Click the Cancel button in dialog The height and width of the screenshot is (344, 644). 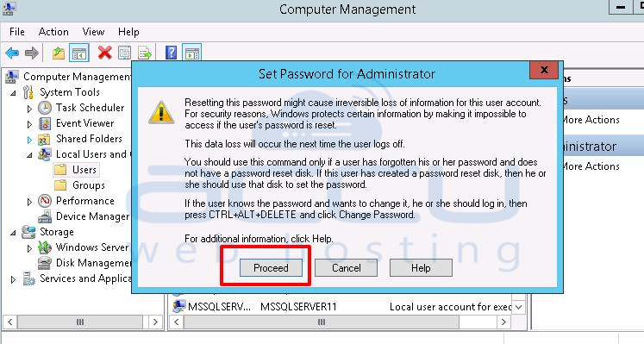(x=347, y=267)
